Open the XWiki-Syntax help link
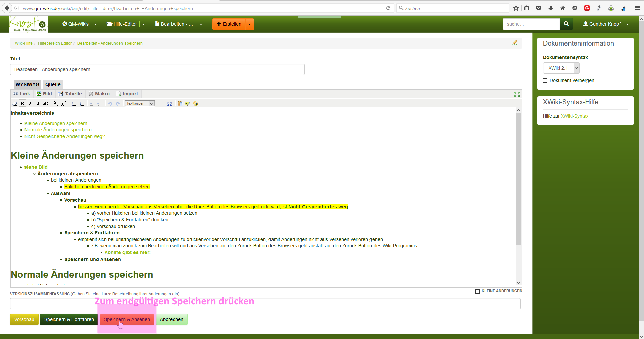The image size is (644, 339). click(x=575, y=116)
